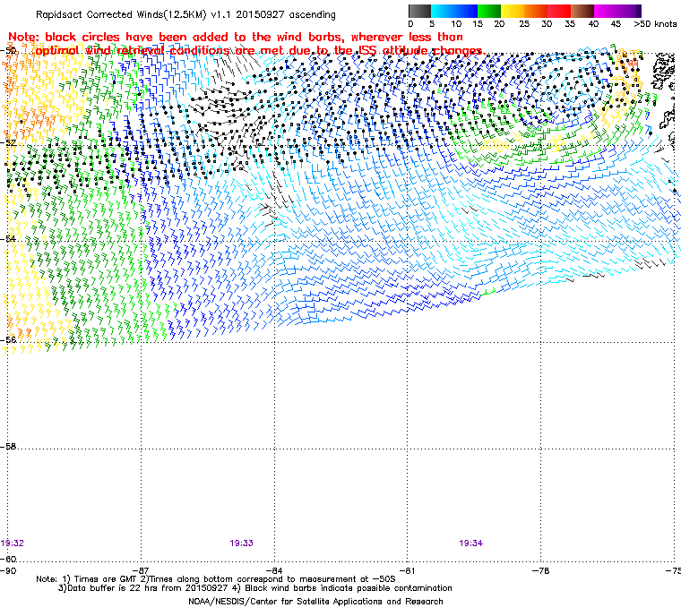Click the '25' legend scale label
The width and height of the screenshot is (681, 616).
tap(524, 24)
